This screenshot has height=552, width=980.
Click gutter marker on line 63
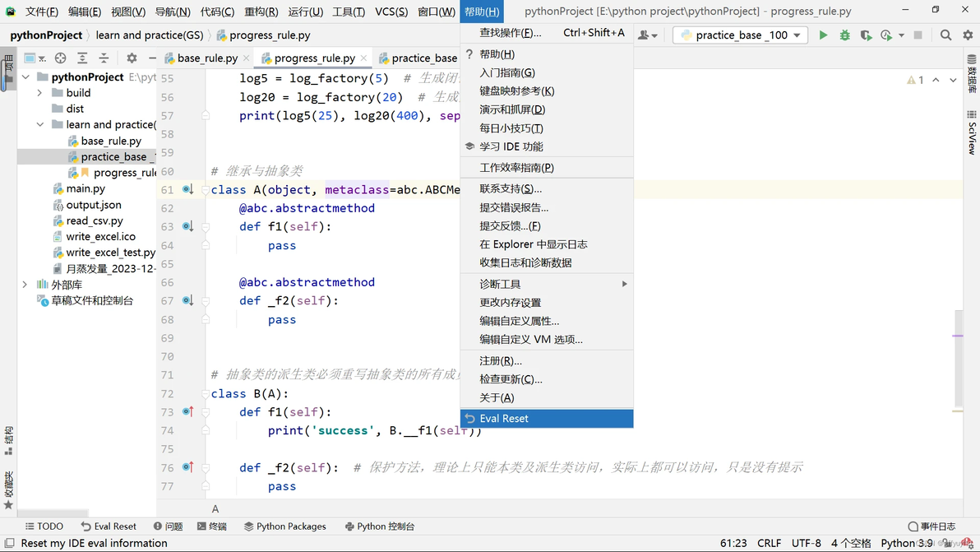[187, 226]
